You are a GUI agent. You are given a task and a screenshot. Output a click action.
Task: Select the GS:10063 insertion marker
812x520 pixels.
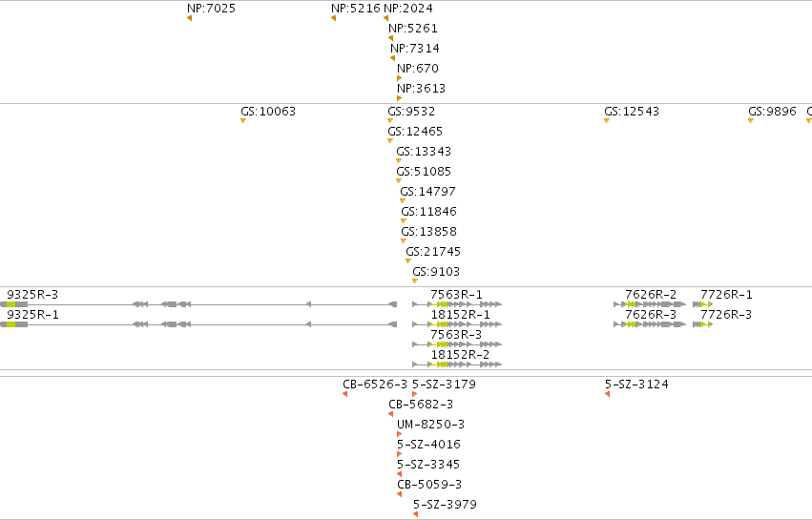tap(243, 120)
